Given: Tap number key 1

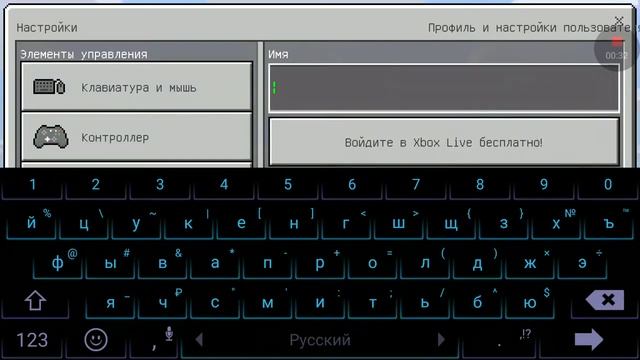Looking at the screenshot, I should pyautogui.click(x=32, y=184).
